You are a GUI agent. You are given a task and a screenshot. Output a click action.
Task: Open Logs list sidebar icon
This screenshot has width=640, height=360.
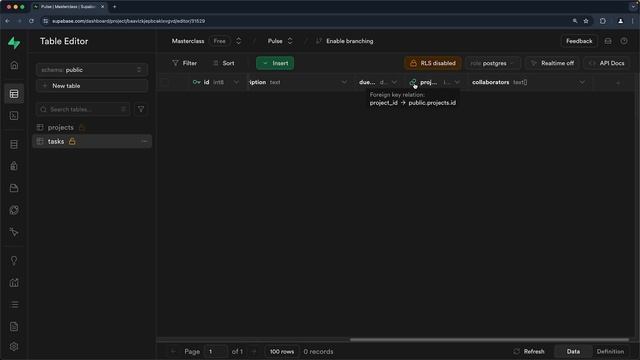click(x=14, y=304)
